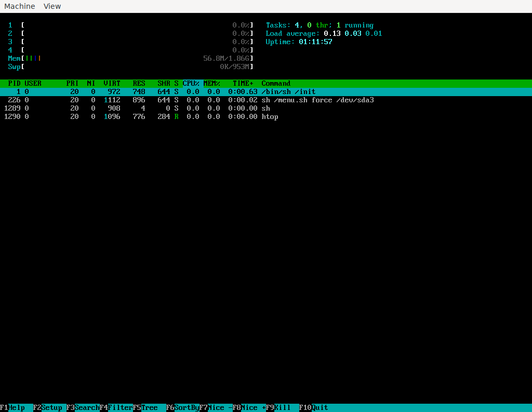The height and width of the screenshot is (412, 532).
Task: Click the Mem usage meter bar
Action: pyautogui.click(x=130, y=58)
